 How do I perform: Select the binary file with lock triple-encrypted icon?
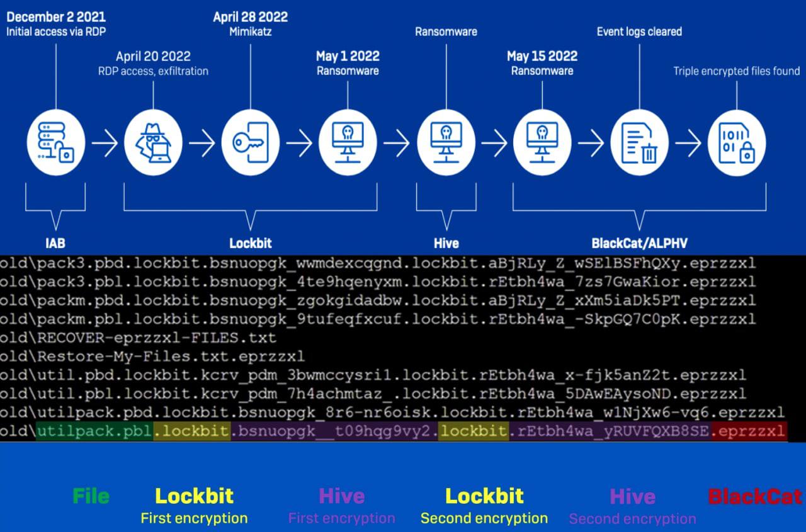click(x=737, y=144)
